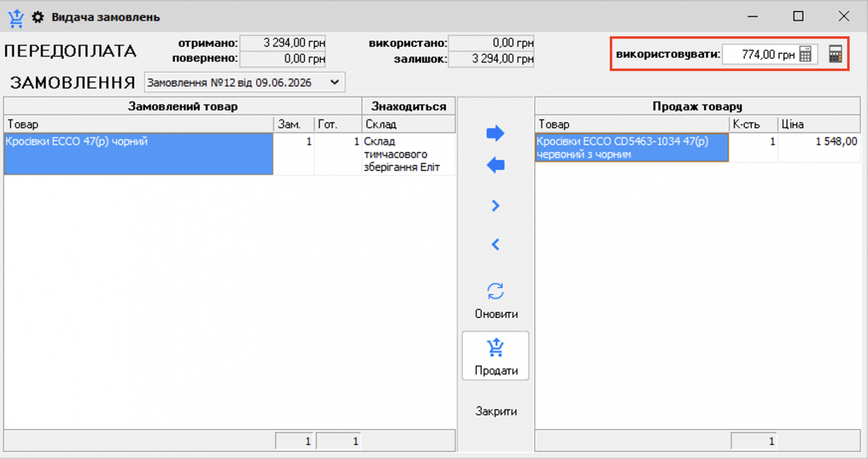This screenshot has width=868, height=459.
Task: Click the Склад тимчасового зберігання Еліт cell
Action: point(409,154)
